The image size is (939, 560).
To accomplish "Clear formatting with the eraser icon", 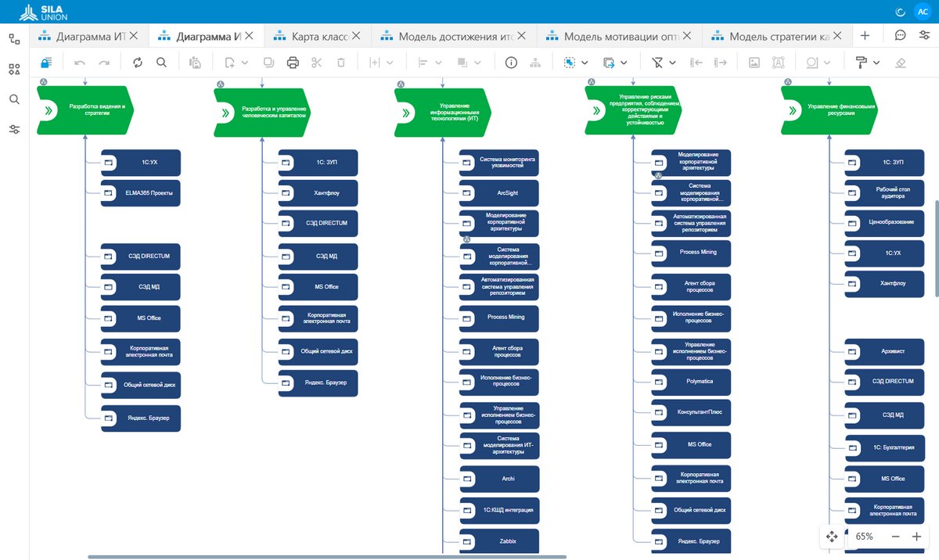I will click(x=900, y=63).
